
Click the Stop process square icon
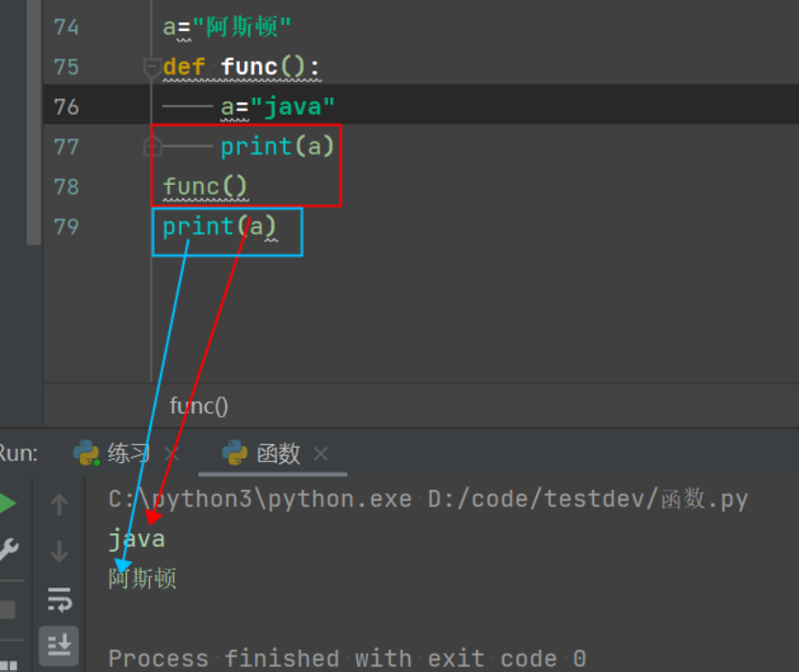click(7, 608)
